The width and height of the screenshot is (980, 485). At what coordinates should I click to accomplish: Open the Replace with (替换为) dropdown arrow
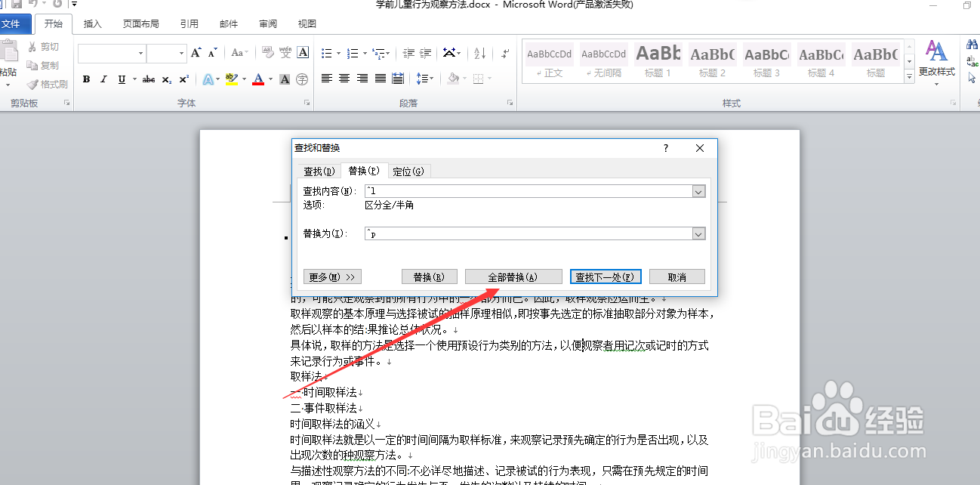tap(698, 234)
